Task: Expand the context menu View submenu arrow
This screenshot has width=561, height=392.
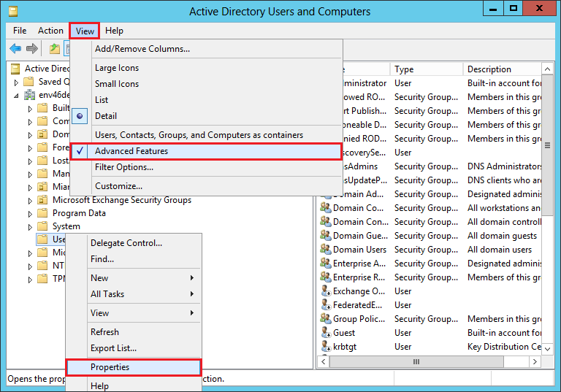Action: coord(192,313)
